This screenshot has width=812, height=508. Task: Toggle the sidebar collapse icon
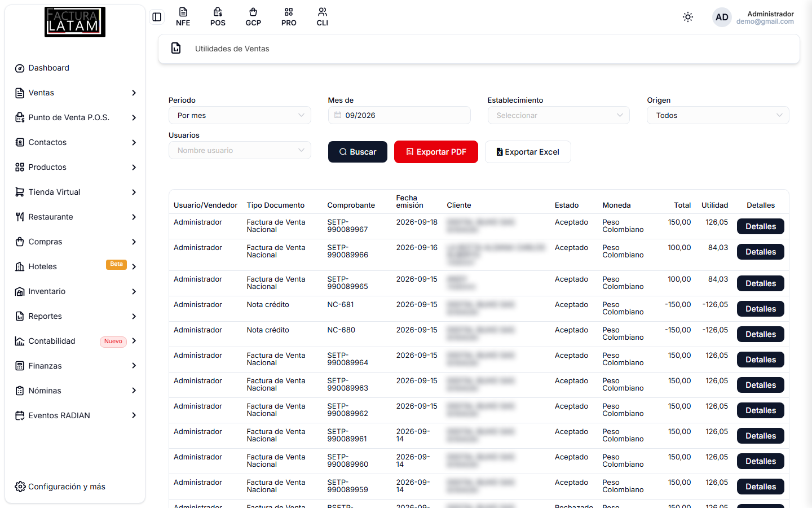157,17
